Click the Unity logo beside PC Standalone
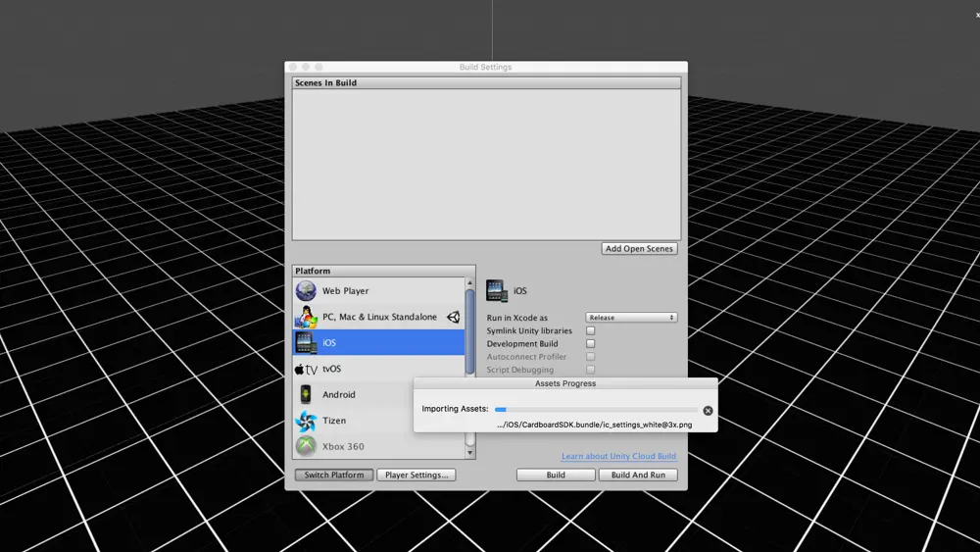The image size is (980, 552). coord(453,317)
